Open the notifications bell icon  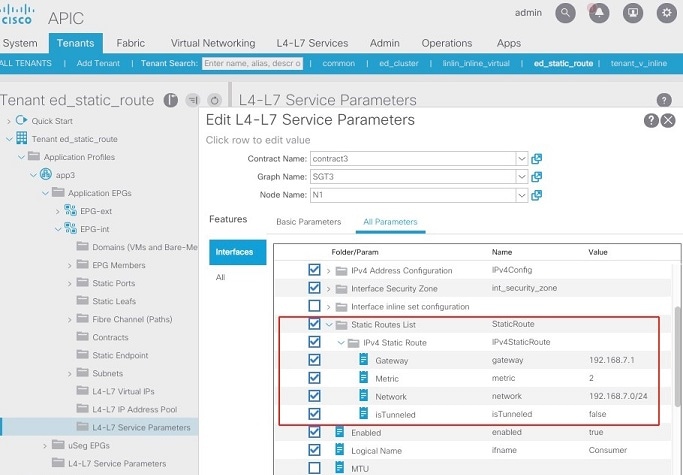[599, 13]
